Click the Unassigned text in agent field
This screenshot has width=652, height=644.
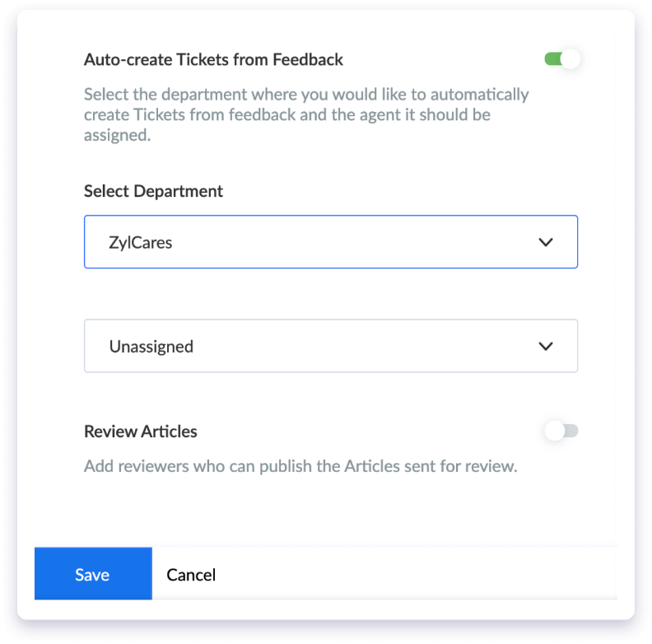151,347
